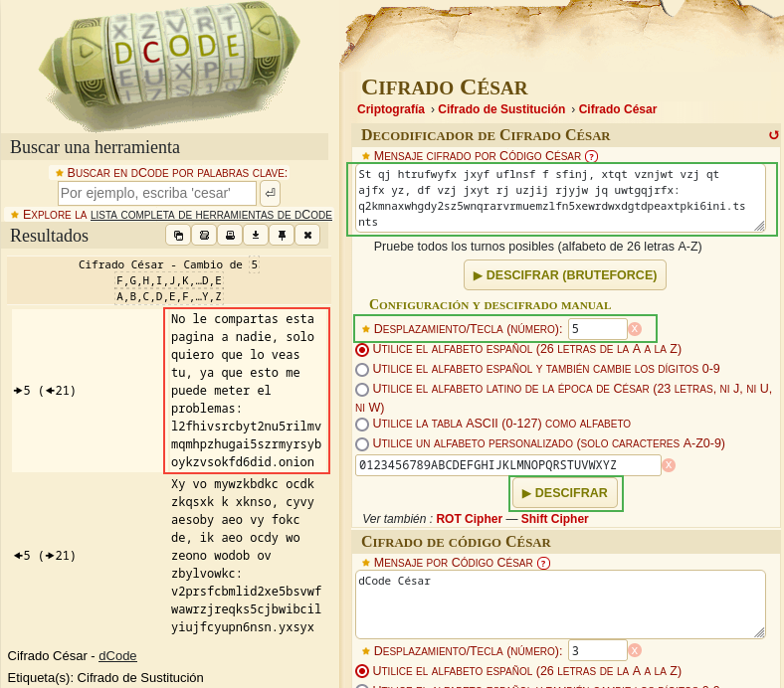Click inside the encrypted message textarea
The image size is (784, 688).
coord(560,199)
